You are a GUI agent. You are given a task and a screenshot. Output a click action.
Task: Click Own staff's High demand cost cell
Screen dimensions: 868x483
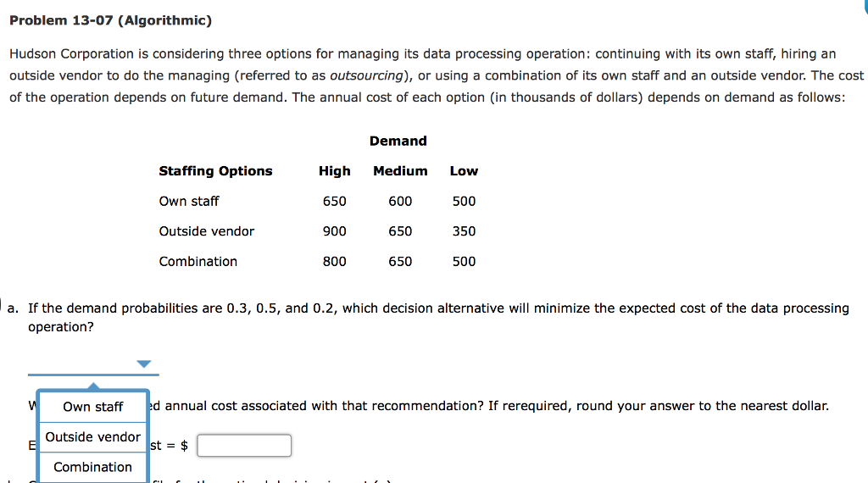334,201
